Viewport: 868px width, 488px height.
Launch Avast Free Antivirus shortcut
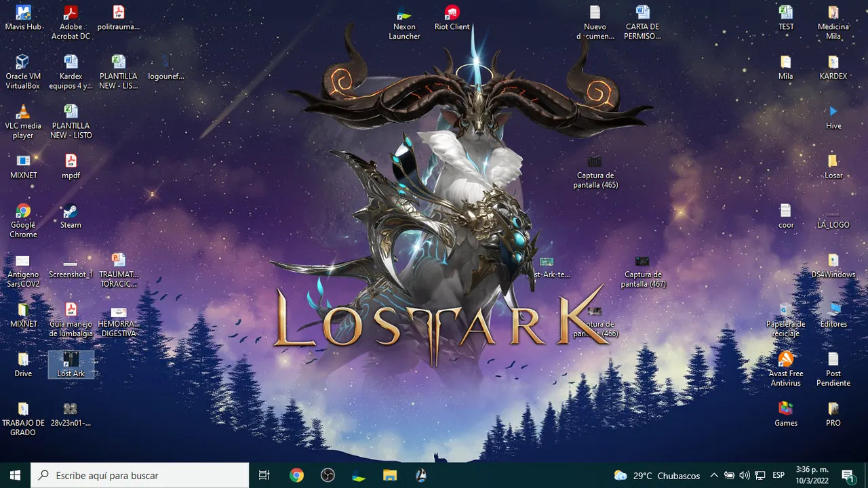(786, 369)
